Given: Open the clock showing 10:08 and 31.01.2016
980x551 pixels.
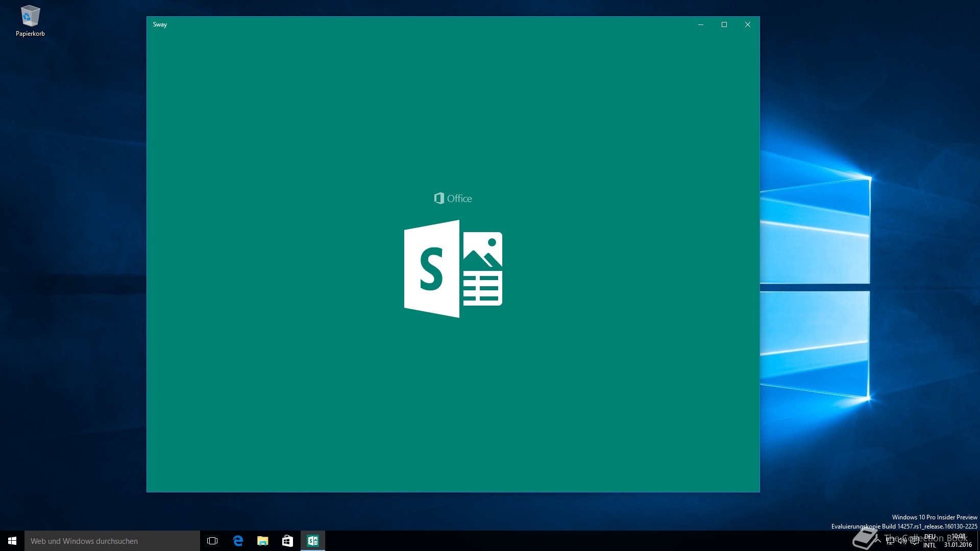Looking at the screenshot, I should click(958, 541).
